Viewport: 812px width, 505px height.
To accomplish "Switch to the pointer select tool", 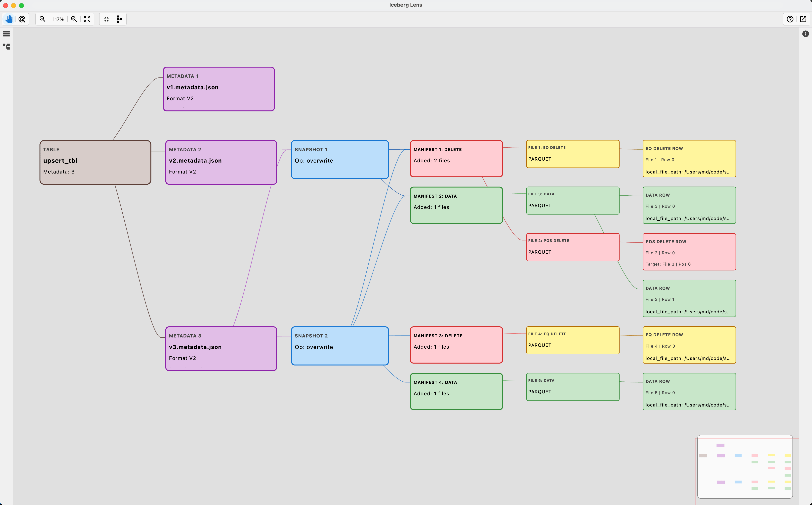I will click(x=22, y=19).
